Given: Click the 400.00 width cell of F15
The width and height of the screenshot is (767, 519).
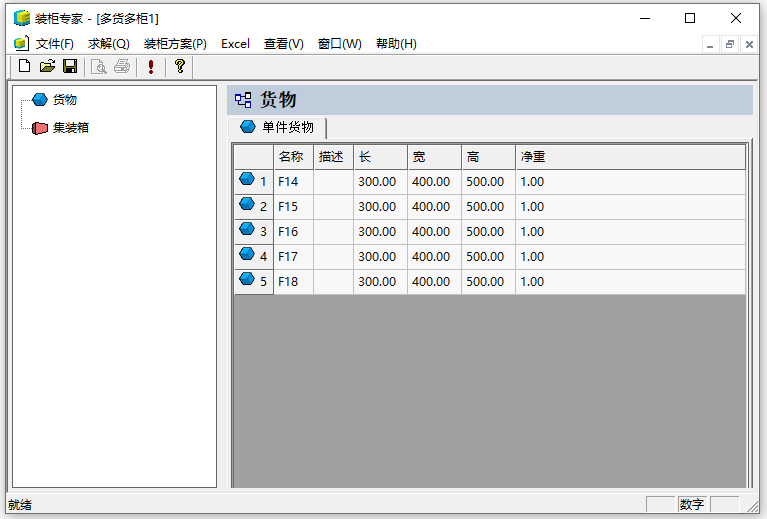Looking at the screenshot, I should point(434,207).
